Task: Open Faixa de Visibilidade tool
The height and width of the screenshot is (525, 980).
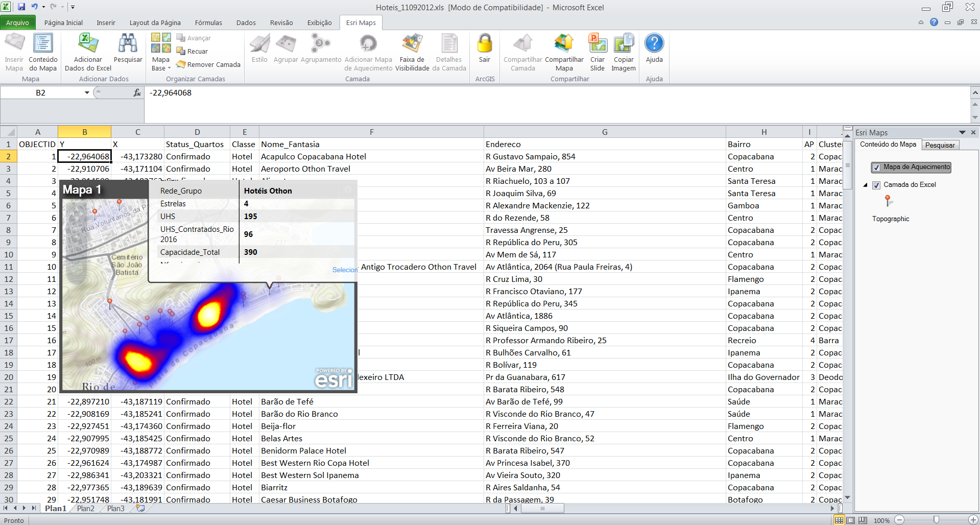Action: (x=412, y=52)
